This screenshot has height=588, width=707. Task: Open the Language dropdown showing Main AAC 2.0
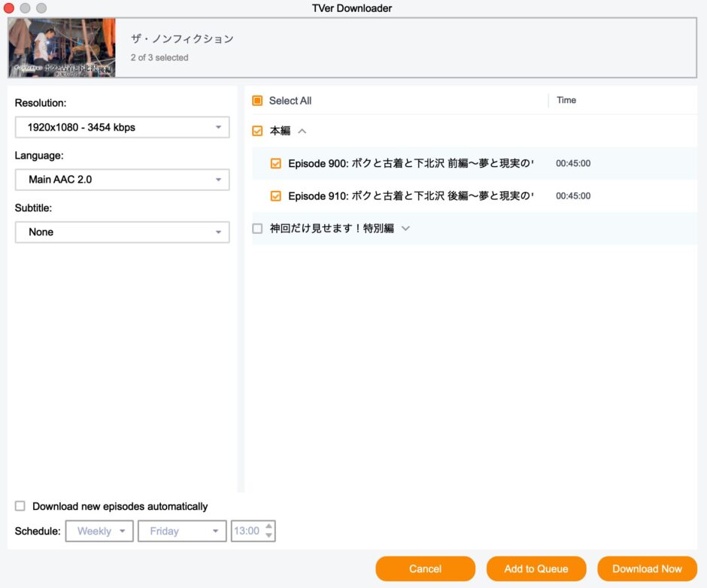[x=122, y=180]
